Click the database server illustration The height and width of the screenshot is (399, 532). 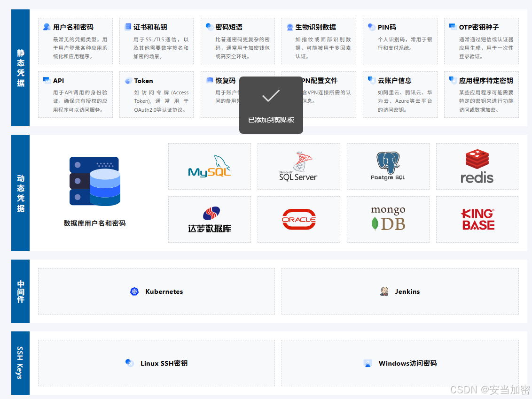(x=95, y=181)
